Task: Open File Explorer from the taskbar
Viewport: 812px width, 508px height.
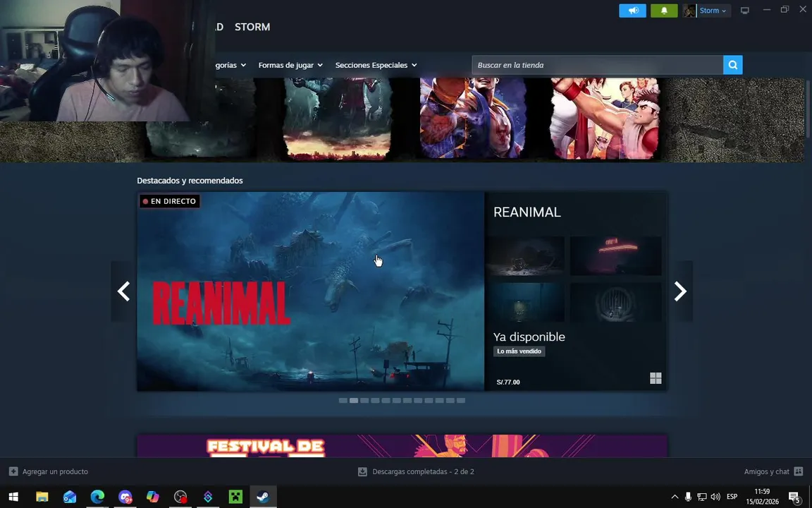Action: pyautogui.click(x=42, y=497)
